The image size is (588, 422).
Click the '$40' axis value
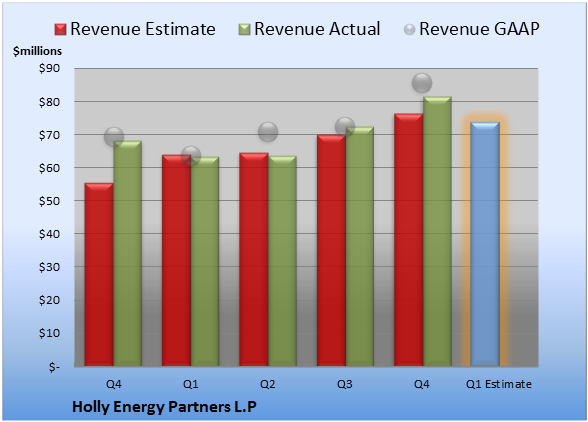(x=50, y=234)
